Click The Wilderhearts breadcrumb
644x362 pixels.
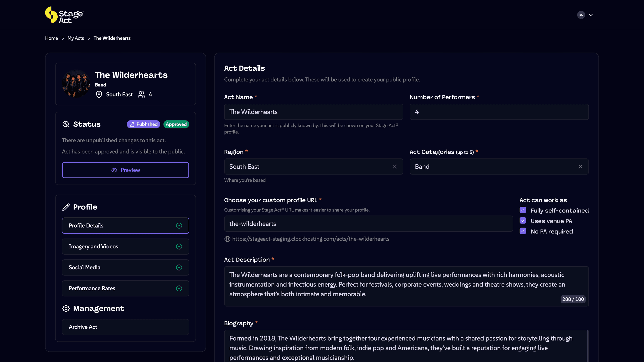112,38
